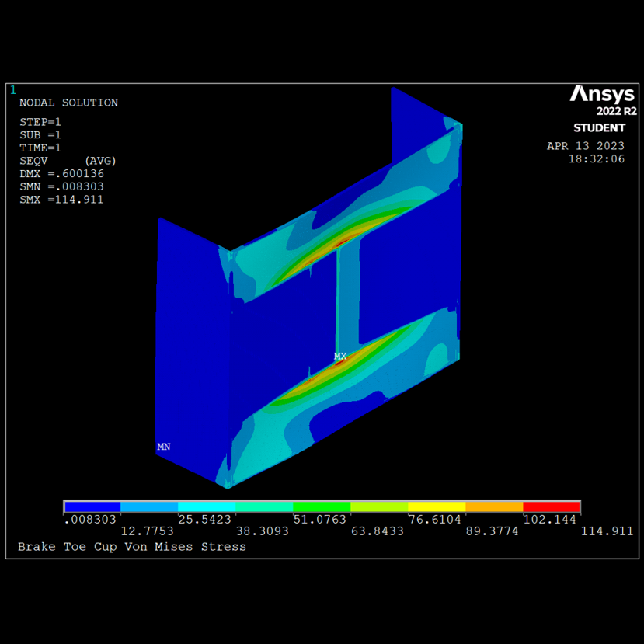Image resolution: width=644 pixels, height=644 pixels.
Task: Click the 2022 R2 version text
Action: coord(617,111)
